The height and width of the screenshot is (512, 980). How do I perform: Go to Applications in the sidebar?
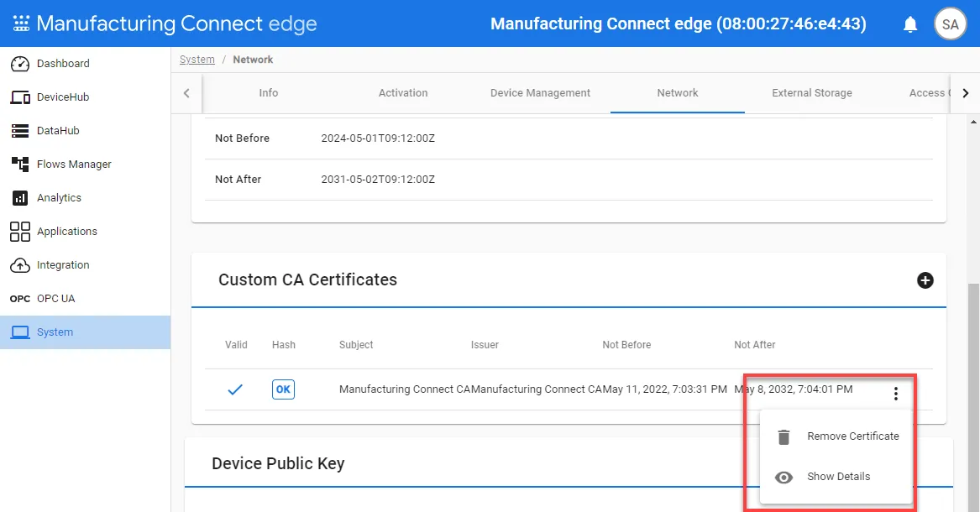coord(85,232)
